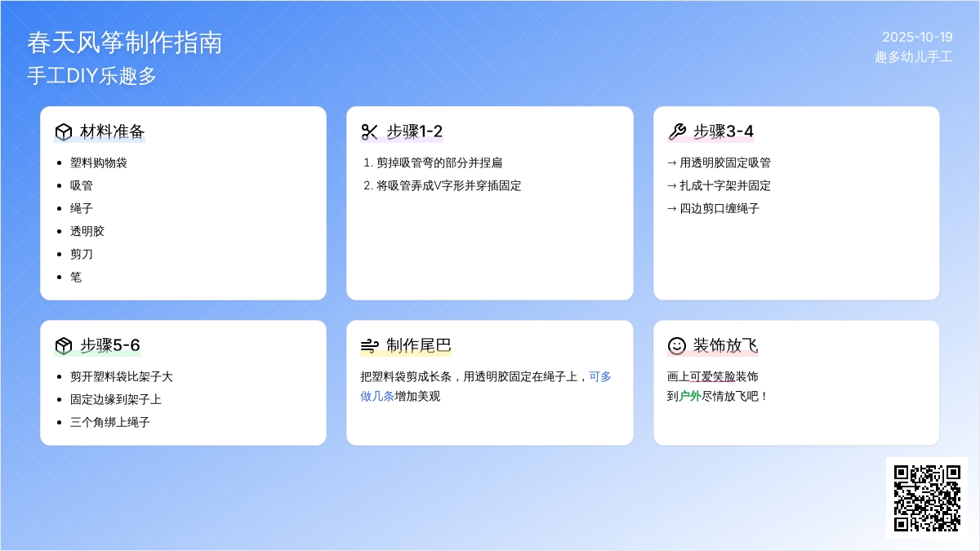This screenshot has width=980, height=551.
Task: Click the package icon beside 步骤5-6
Action: [x=64, y=345]
